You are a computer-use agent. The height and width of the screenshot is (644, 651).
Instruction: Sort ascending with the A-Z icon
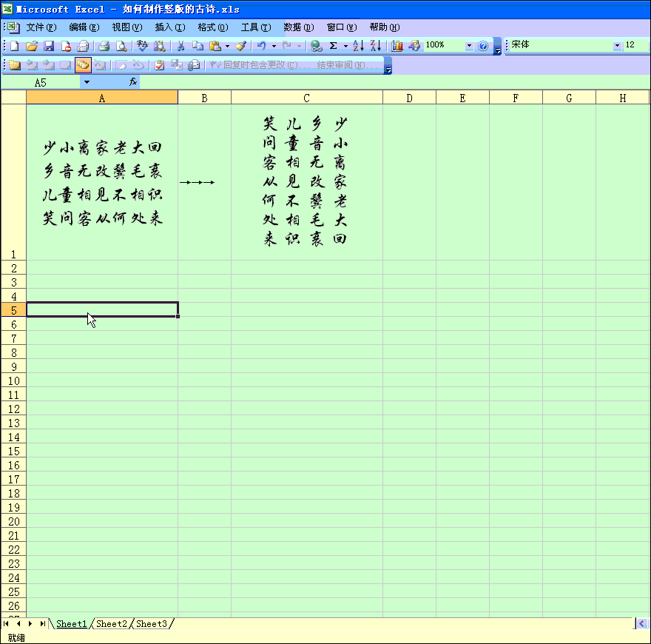(x=357, y=46)
